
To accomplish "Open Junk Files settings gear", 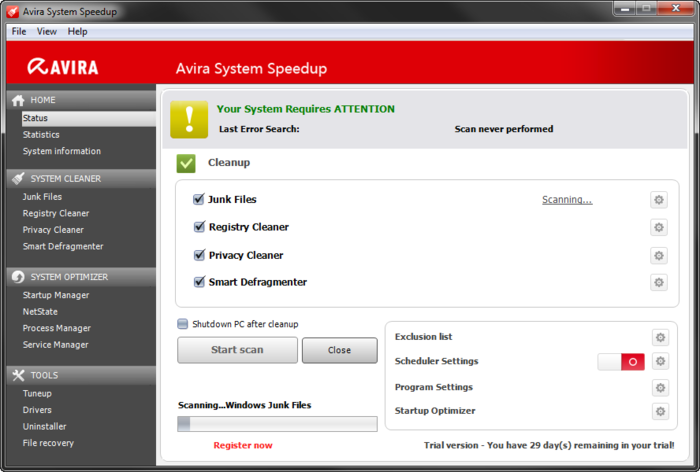I will (x=658, y=200).
